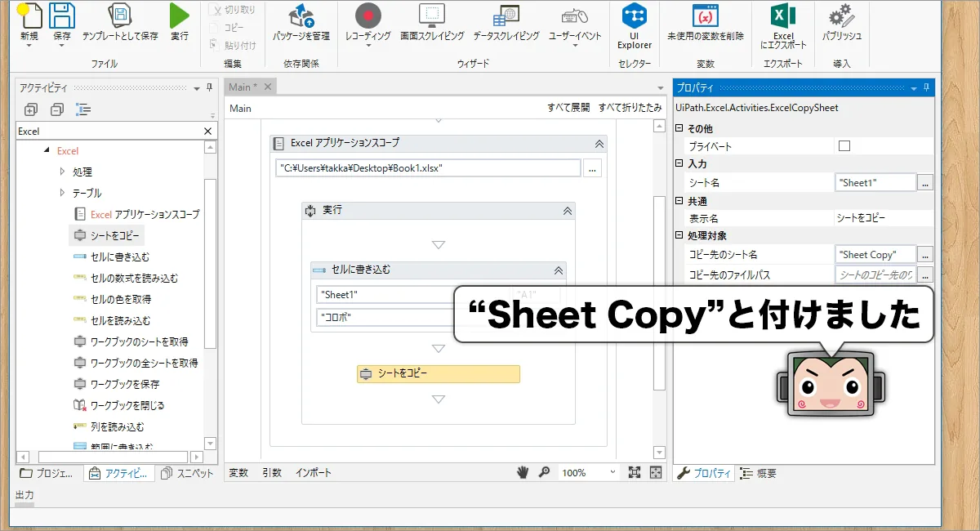Click the overview icon next to fit-to-screen
This screenshot has height=531, width=980.
(x=655, y=472)
